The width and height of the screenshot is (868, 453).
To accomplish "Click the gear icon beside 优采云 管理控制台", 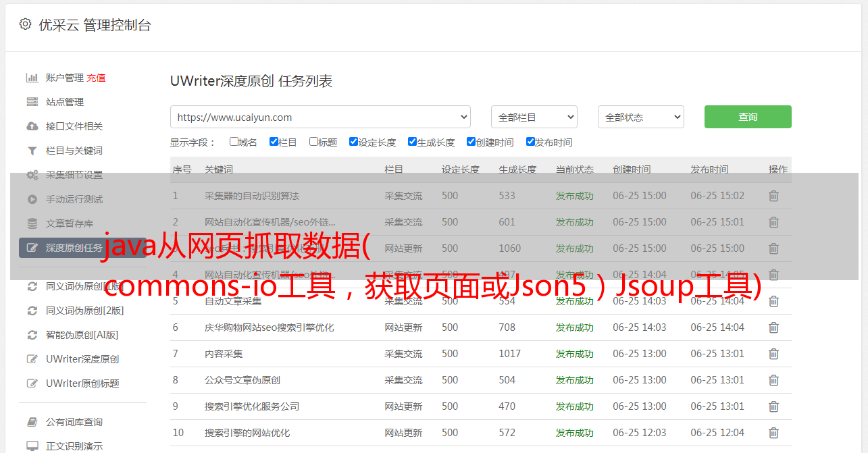I will point(25,24).
